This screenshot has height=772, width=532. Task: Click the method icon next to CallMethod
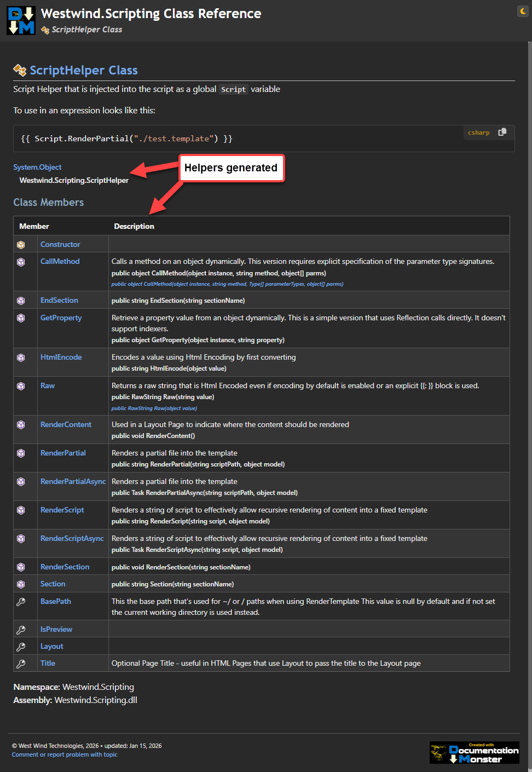21,262
